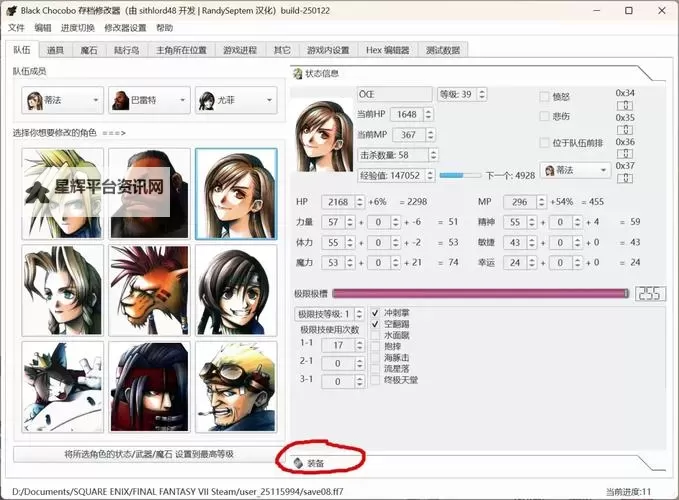Select Tifa's portrait in the character grid

coord(236,194)
